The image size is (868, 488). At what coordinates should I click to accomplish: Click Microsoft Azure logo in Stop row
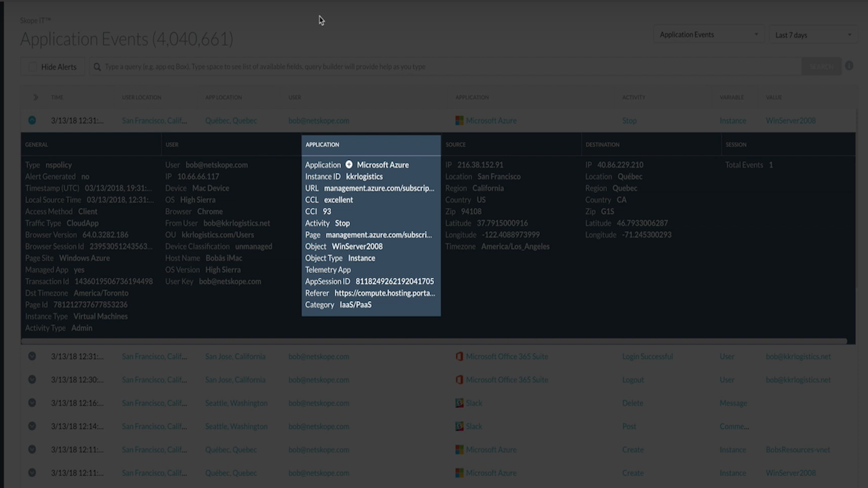[459, 121]
